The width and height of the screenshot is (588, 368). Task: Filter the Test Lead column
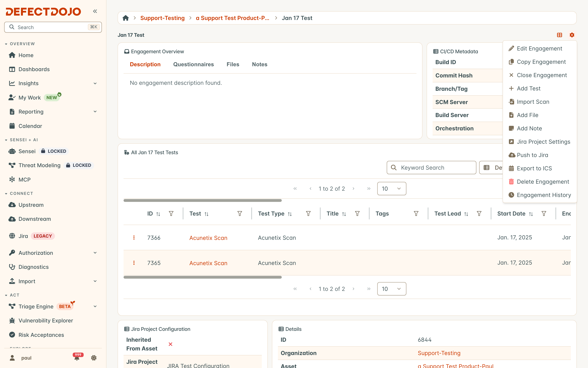[479, 213]
